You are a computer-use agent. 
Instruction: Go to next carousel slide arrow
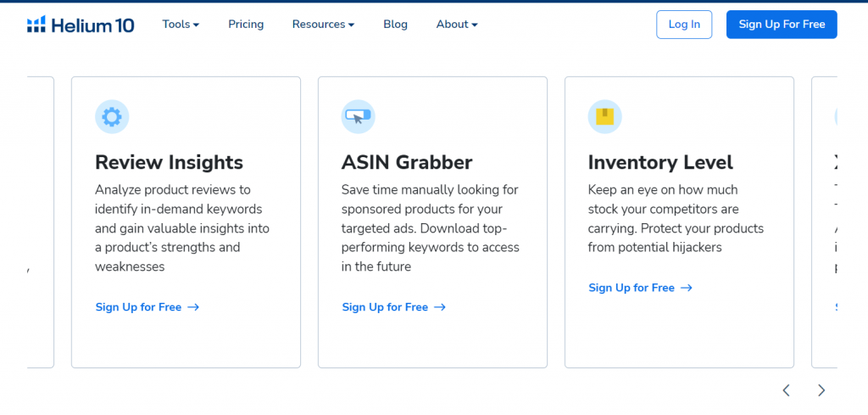pos(821,390)
